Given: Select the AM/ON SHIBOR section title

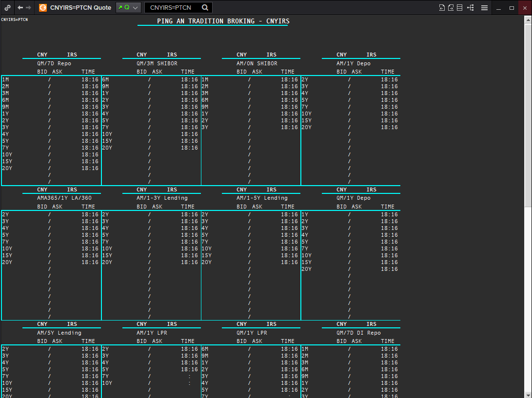Looking at the screenshot, I should [257, 63].
